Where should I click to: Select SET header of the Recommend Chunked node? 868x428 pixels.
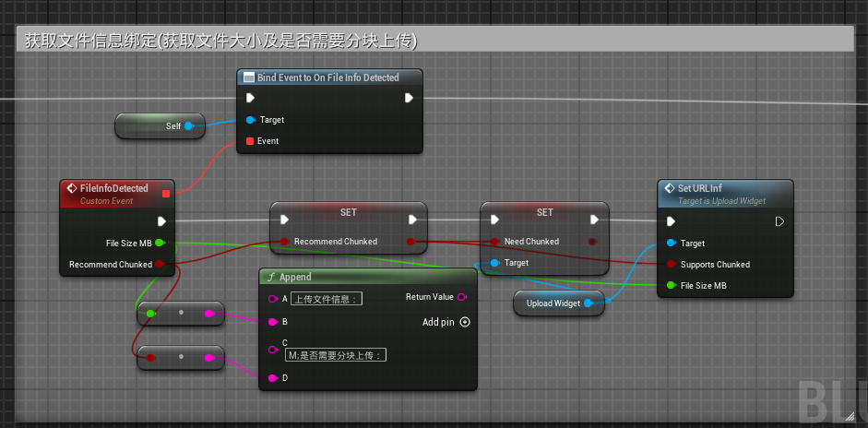click(348, 212)
